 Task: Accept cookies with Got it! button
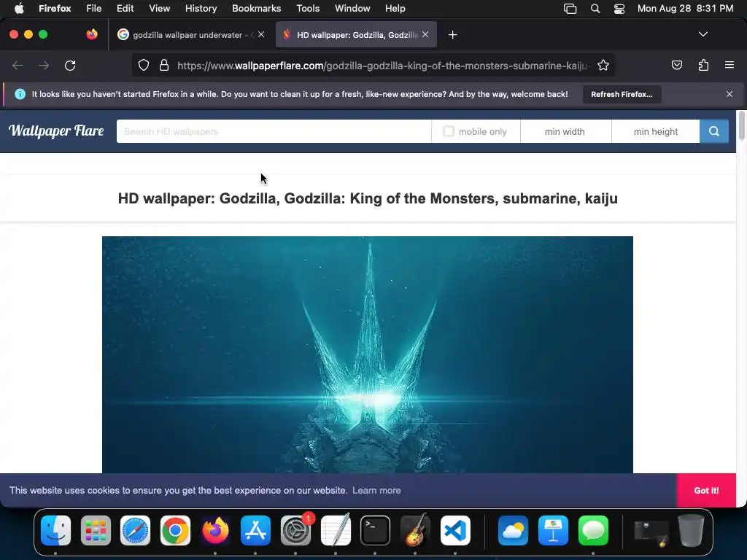coord(706,491)
